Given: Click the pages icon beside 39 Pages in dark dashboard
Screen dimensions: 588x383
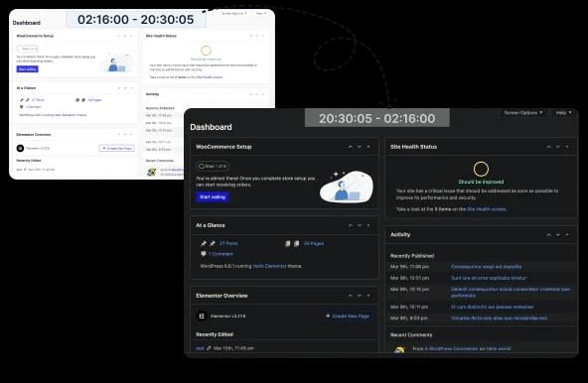Looking at the screenshot, I should click(x=296, y=243).
